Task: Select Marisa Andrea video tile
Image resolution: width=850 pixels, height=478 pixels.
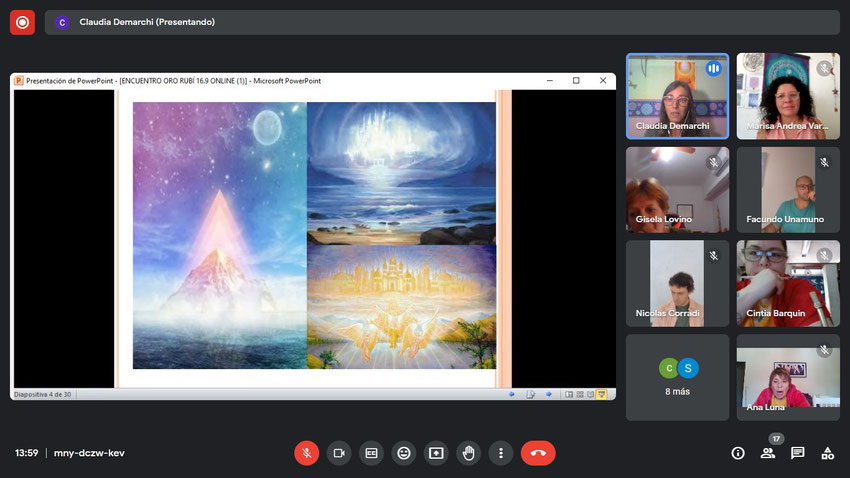Action: [x=788, y=96]
